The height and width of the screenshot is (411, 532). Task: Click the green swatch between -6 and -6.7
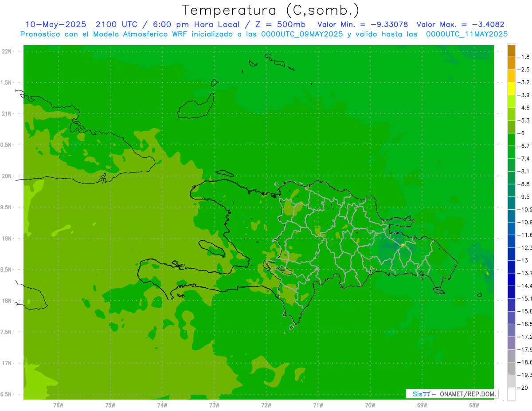[x=511, y=139]
